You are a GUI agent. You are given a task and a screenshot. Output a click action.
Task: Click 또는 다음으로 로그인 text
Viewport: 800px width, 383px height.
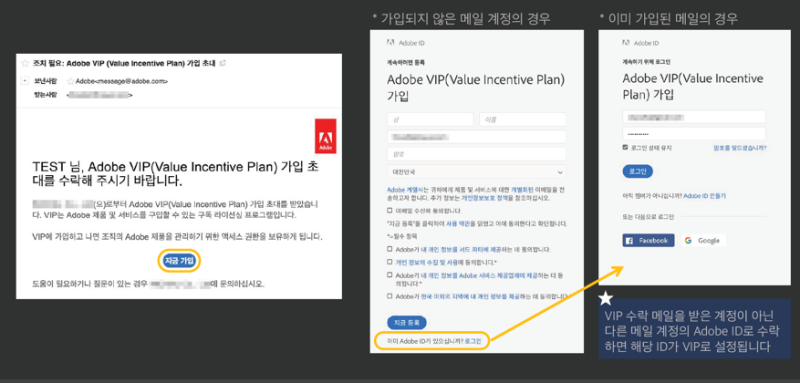click(648, 217)
